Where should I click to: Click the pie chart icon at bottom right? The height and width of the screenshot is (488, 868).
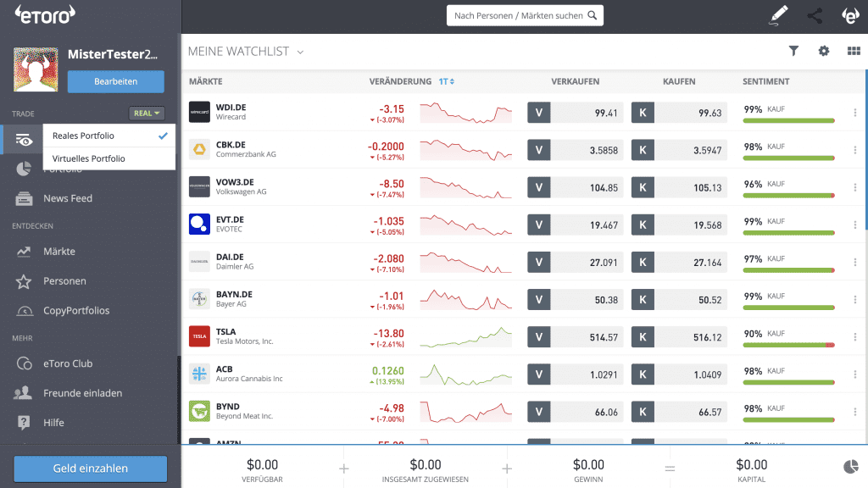[x=850, y=467]
